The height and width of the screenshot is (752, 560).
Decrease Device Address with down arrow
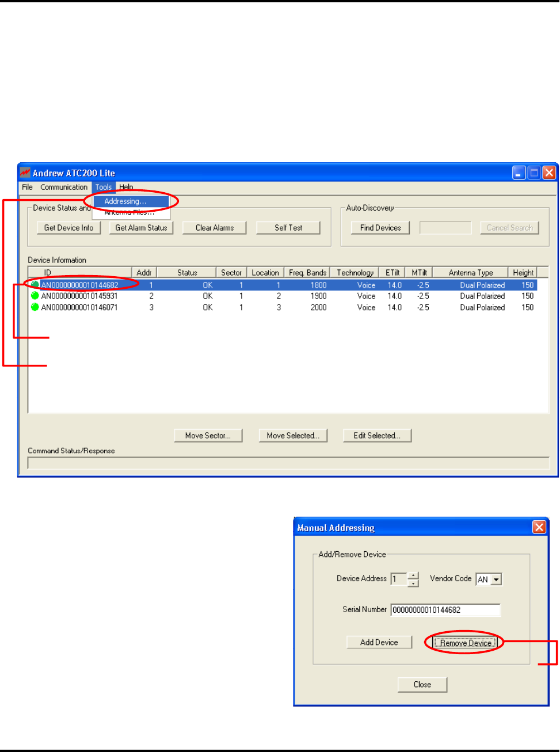413,583
